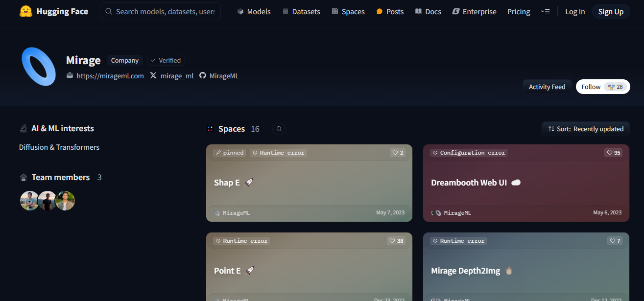Click the May 7, 2023 date on Shap E
Viewport: 644px width, 301px height.
pos(390,213)
